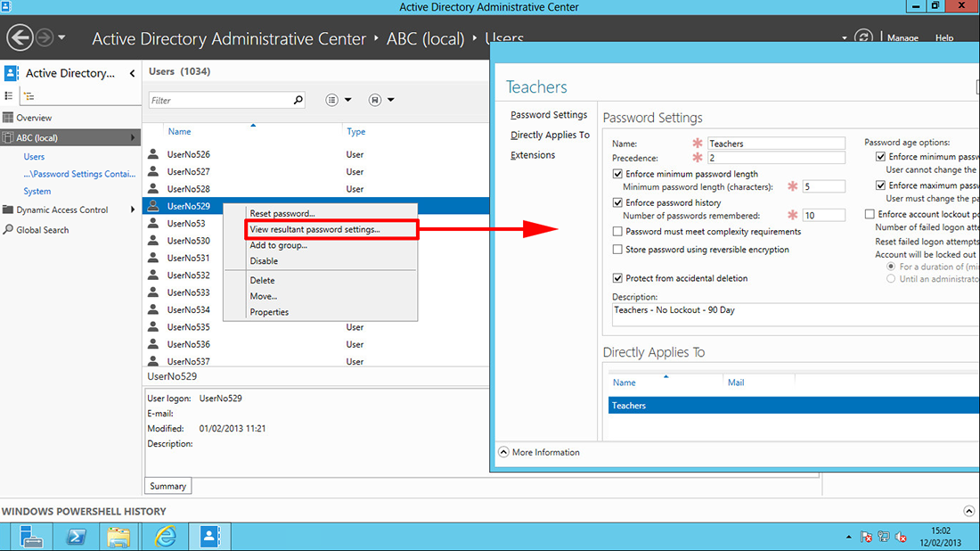Screen dimensions: 980x551
Task: Sort users by Type column
Action: (x=355, y=131)
